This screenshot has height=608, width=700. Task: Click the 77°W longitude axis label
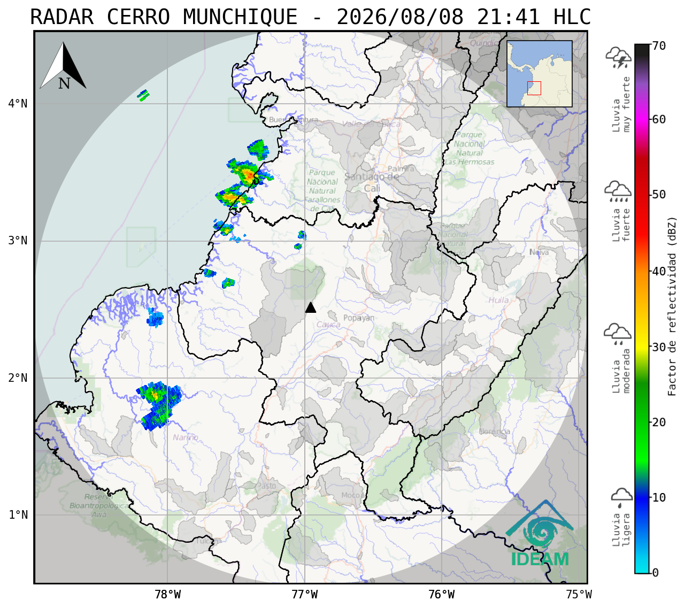coord(305,595)
